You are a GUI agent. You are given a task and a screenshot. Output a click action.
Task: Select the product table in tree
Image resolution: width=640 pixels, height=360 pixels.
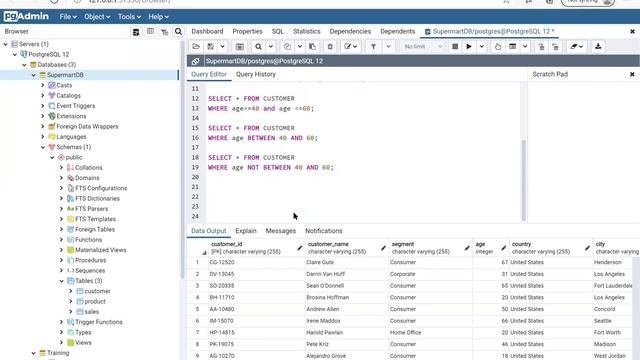[x=95, y=302]
